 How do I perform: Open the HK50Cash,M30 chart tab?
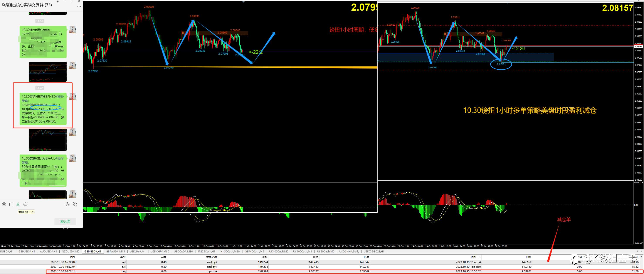click(x=230, y=252)
